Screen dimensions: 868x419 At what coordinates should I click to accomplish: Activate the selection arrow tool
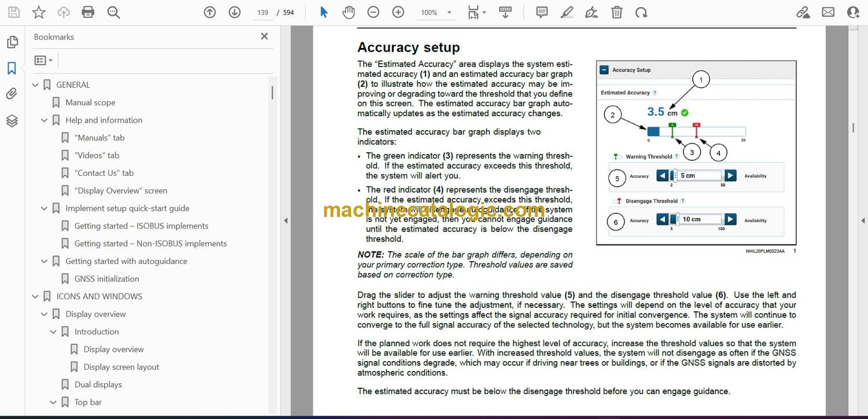[x=324, y=12]
